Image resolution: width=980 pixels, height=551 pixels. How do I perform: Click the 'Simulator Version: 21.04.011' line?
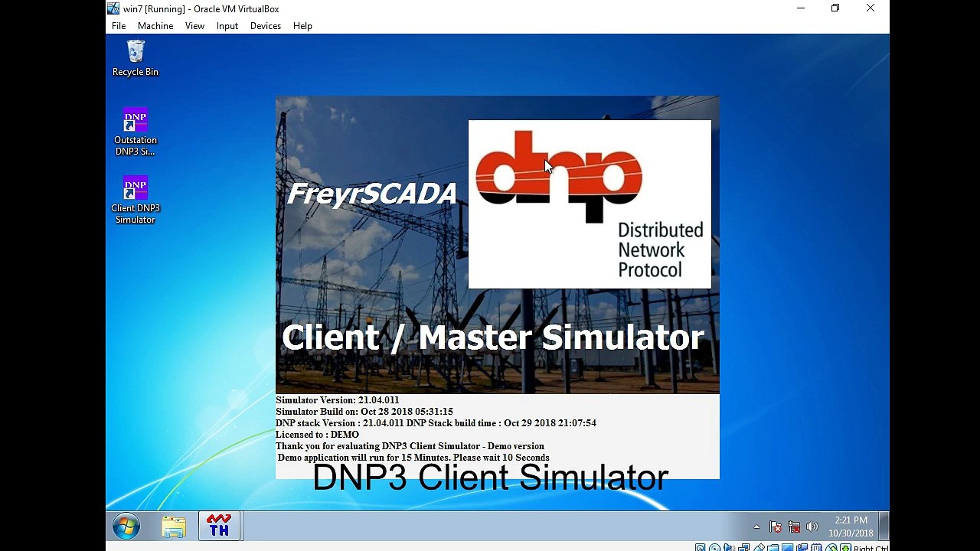[x=337, y=400]
